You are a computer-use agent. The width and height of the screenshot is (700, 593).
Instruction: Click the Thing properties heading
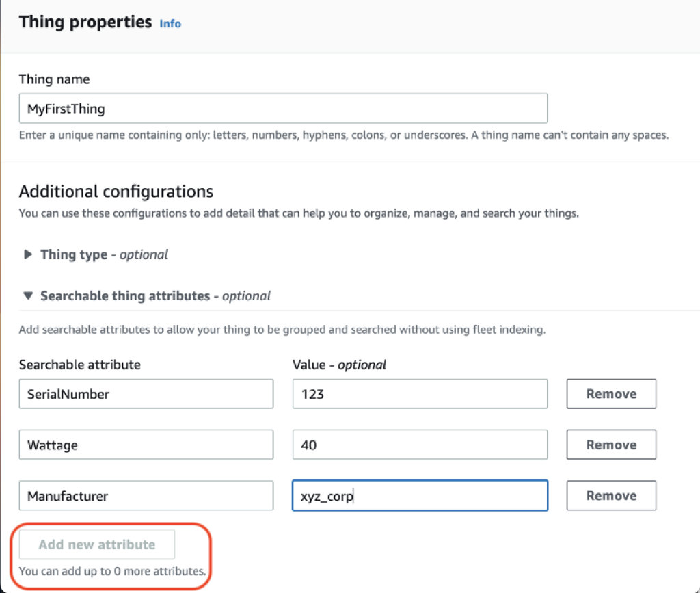click(x=83, y=21)
